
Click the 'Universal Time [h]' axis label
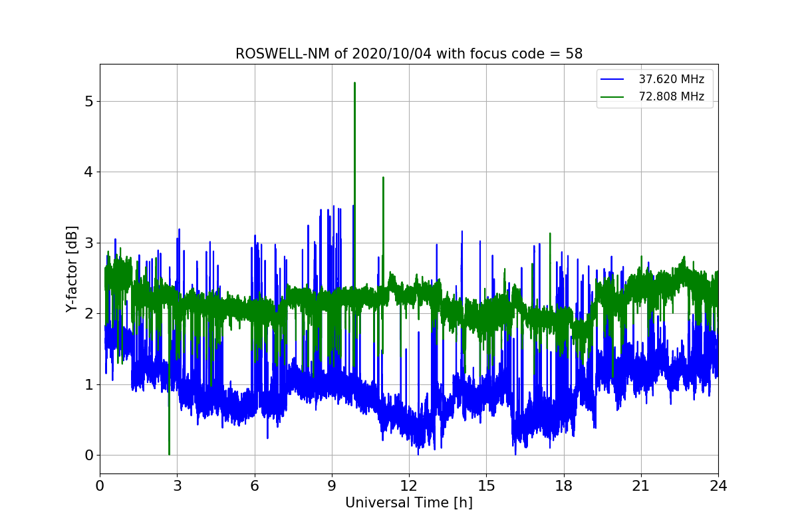click(x=409, y=503)
